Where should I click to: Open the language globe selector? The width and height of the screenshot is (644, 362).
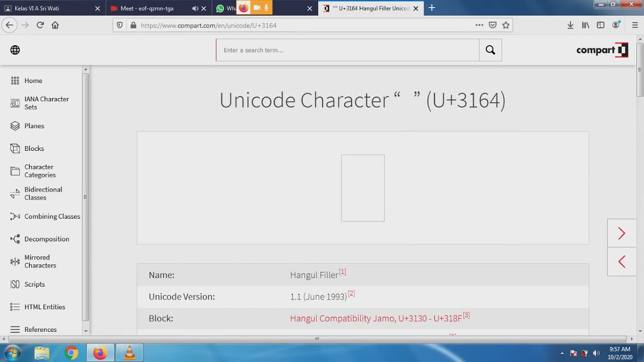[15, 50]
